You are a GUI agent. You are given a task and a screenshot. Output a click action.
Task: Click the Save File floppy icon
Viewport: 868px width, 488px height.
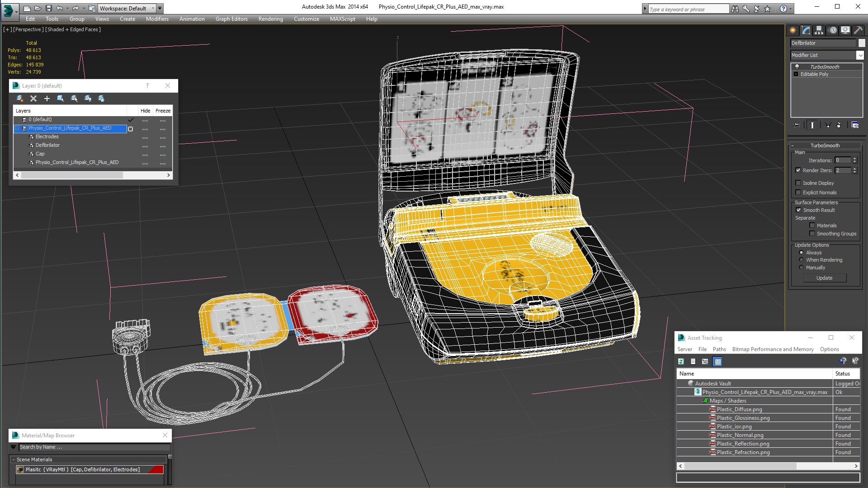(x=49, y=8)
